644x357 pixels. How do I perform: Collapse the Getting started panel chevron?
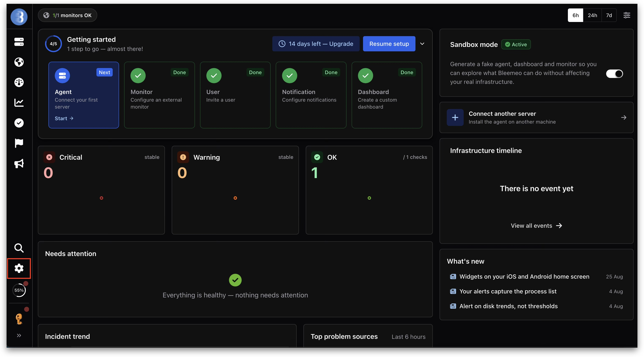422,44
